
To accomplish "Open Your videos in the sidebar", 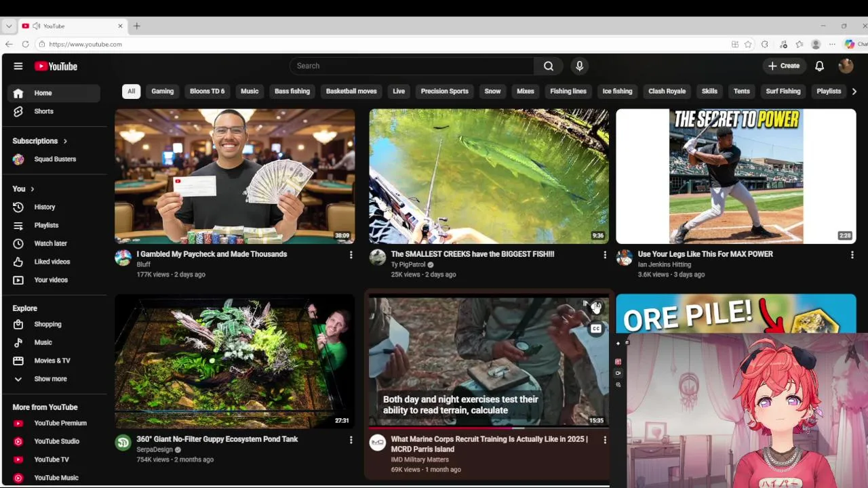I will [x=54, y=280].
